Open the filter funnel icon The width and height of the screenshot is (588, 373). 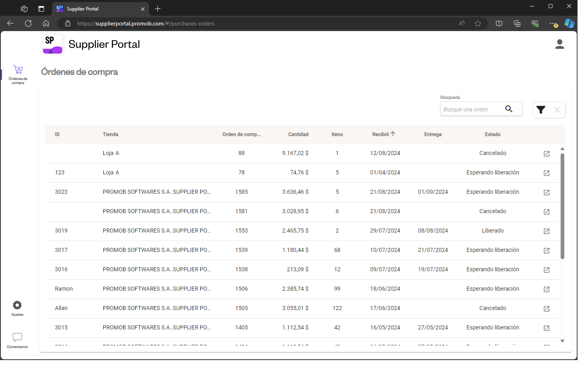tap(541, 110)
